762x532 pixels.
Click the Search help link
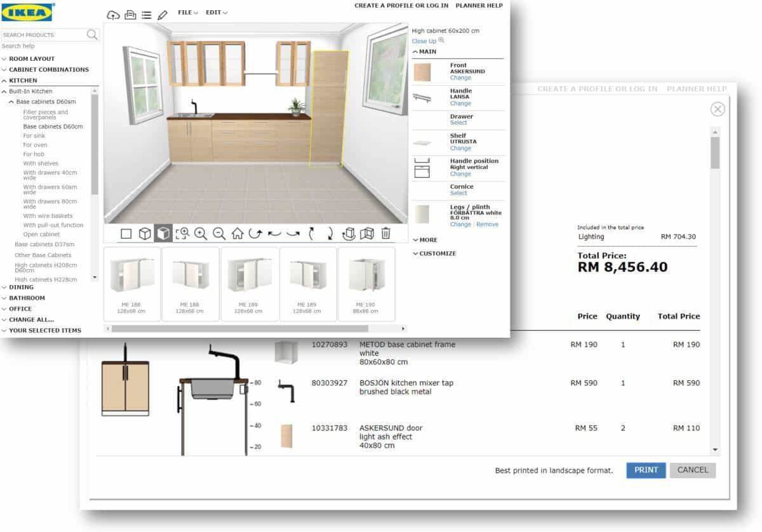click(18, 46)
